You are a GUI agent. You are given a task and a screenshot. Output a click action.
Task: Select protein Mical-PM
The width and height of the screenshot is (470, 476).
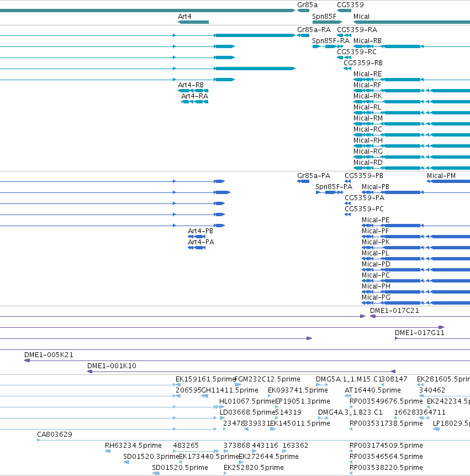[441, 176]
